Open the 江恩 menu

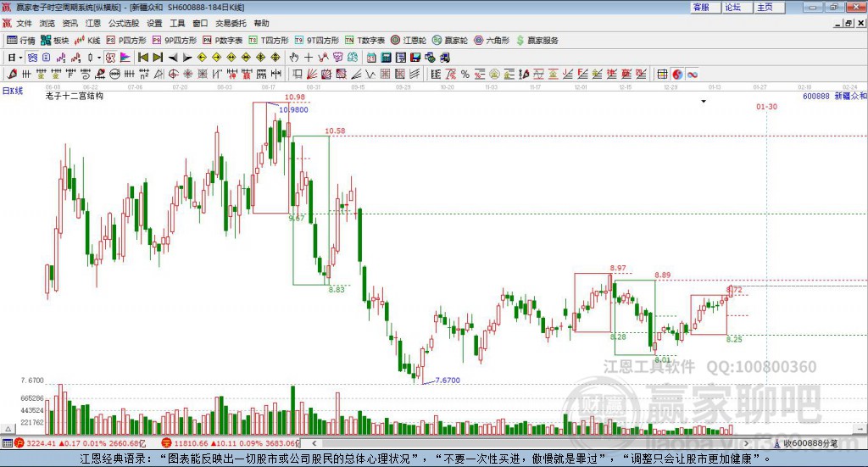(93, 23)
